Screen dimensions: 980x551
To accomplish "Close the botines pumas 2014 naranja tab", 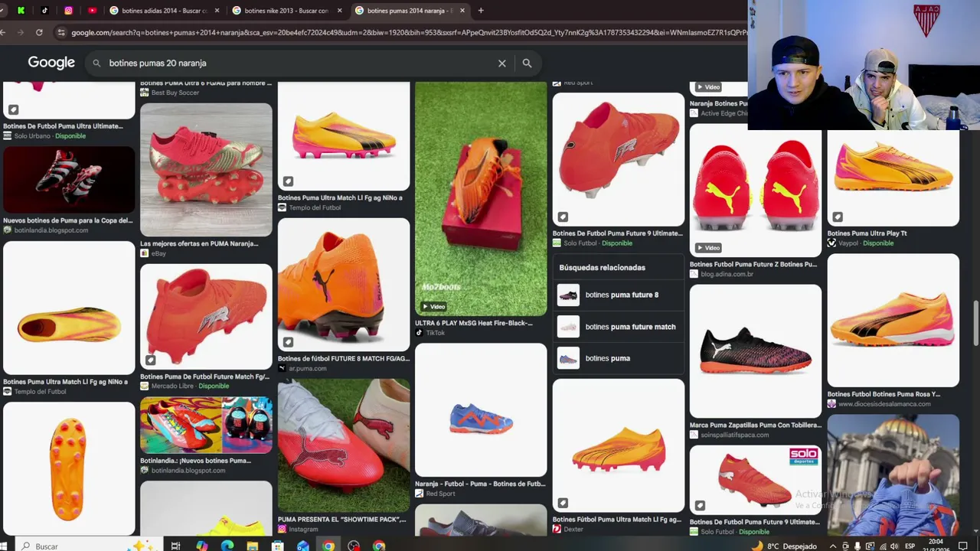I will 462,11.
